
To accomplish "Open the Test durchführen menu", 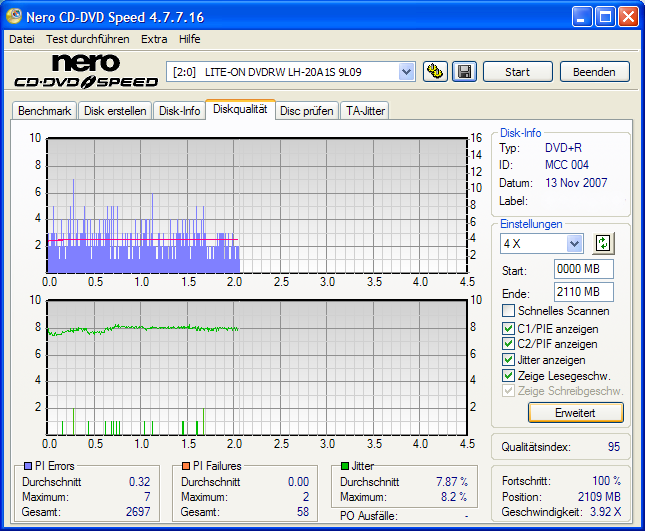I will point(87,39).
